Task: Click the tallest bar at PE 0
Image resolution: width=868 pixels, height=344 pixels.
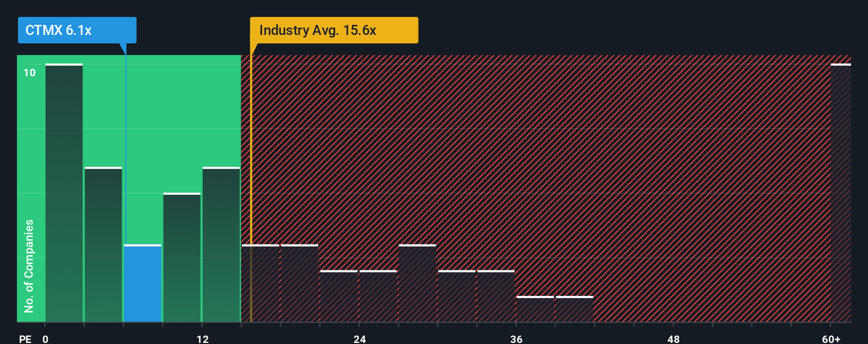Action: point(64,193)
